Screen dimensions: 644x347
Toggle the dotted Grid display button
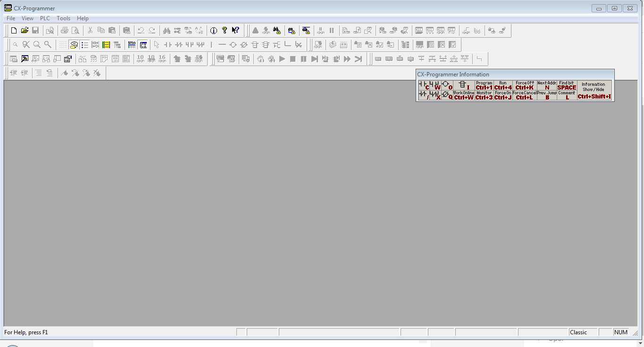tap(63, 45)
